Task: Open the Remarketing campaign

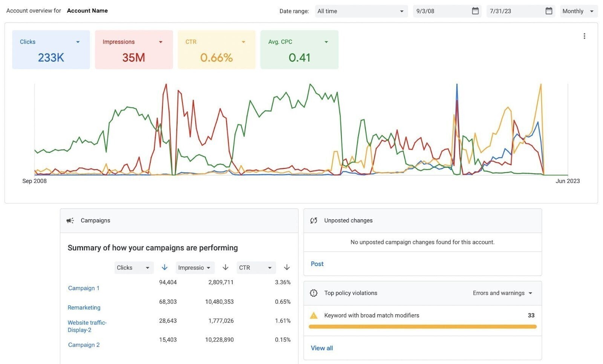Action: tap(84, 307)
